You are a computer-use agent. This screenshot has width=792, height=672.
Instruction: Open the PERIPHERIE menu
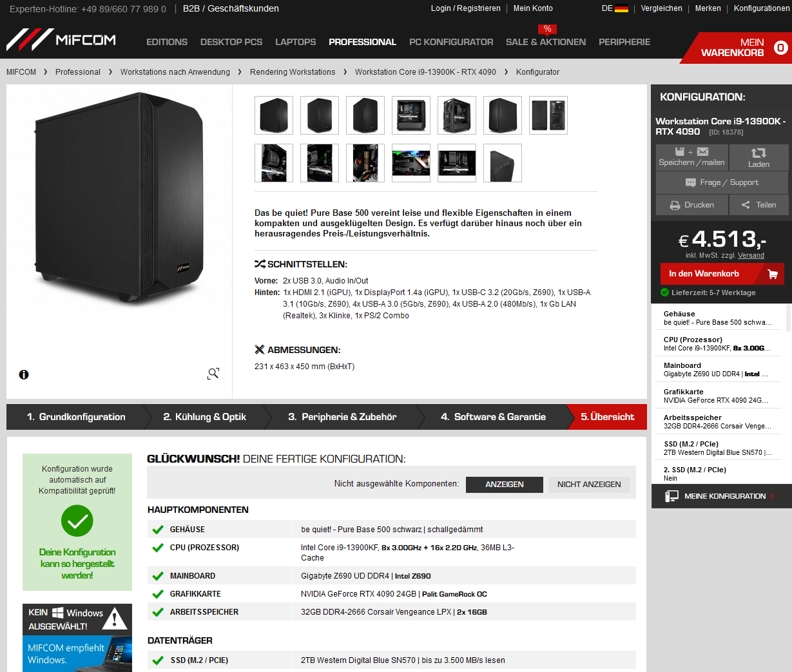point(624,42)
